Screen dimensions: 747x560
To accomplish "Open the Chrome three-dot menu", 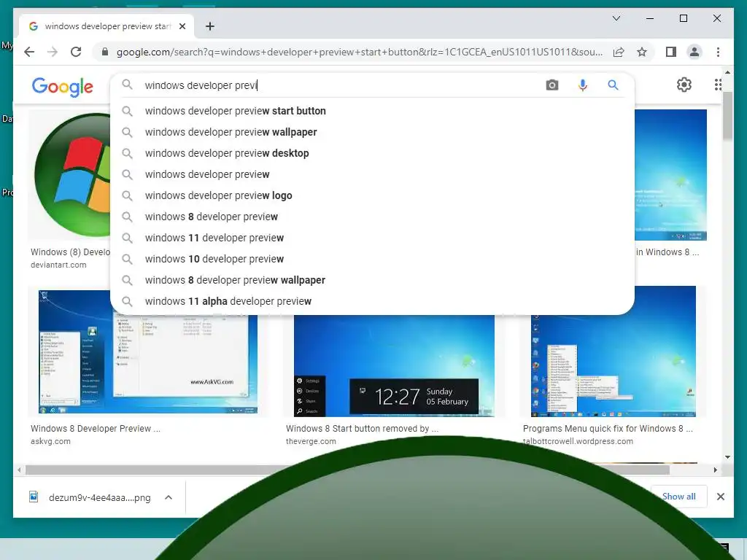I will pyautogui.click(x=718, y=52).
